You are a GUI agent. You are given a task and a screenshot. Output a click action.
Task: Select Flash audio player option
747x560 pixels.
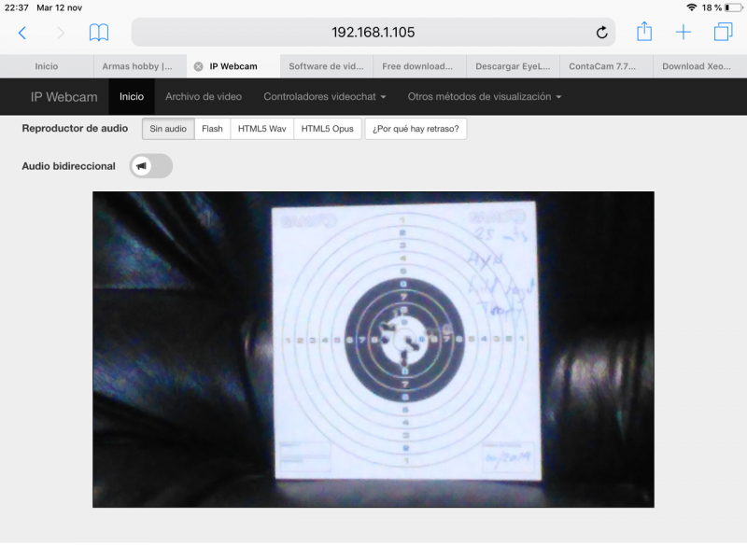click(212, 129)
